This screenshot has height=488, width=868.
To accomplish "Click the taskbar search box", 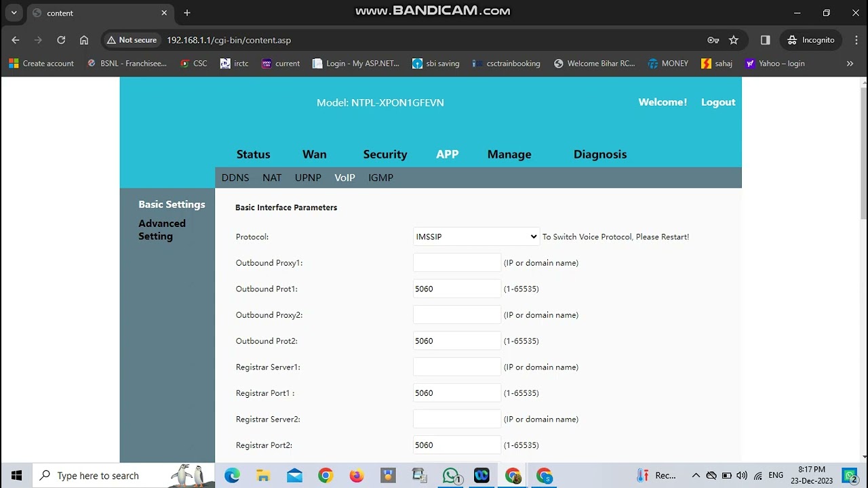I will click(124, 476).
